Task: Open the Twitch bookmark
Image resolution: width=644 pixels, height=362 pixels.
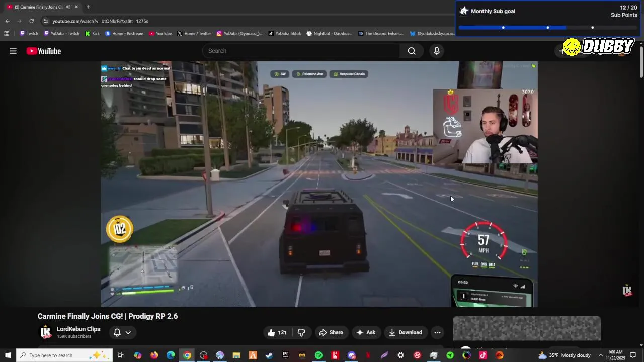Action: [29, 34]
